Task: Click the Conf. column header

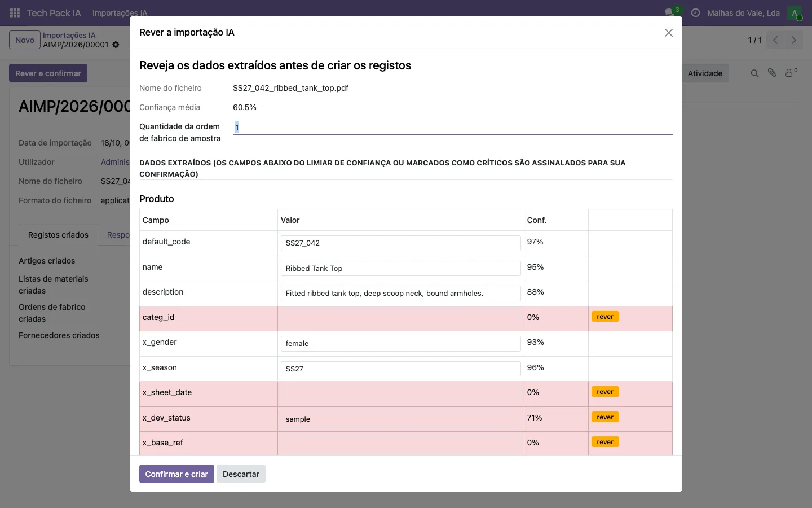Action: coord(537,220)
